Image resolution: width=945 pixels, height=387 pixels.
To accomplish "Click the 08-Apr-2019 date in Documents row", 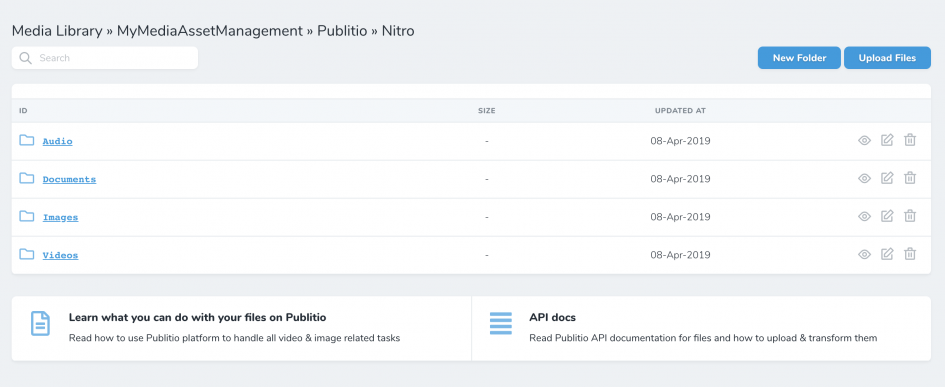I will 680,179.
